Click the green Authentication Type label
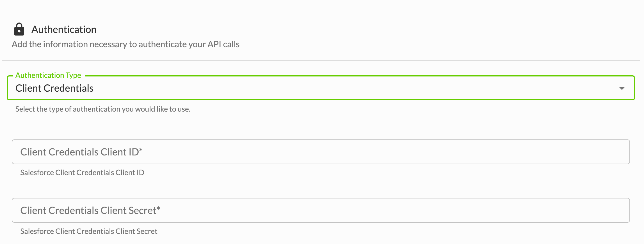644x244 pixels. click(48, 75)
